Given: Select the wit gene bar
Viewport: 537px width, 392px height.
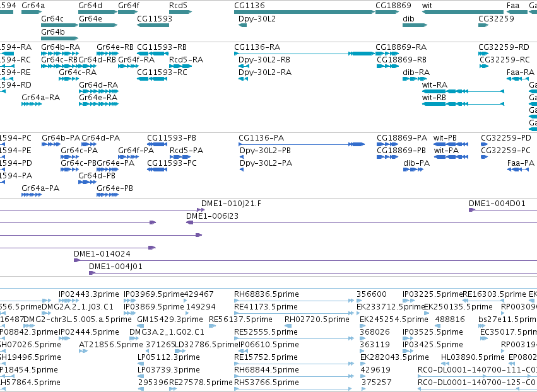Looking at the screenshot, I should click(463, 13).
